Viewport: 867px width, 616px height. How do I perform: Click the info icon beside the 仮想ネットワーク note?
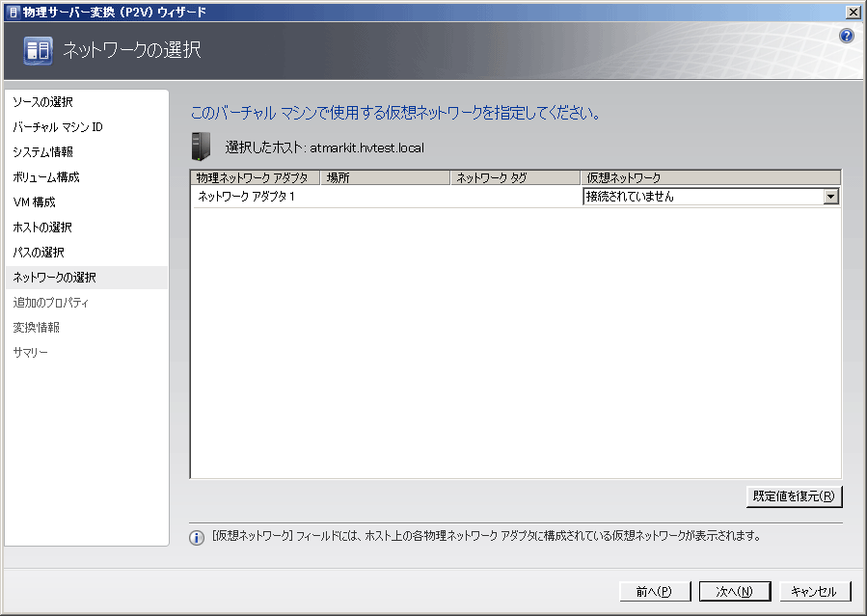tap(197, 537)
